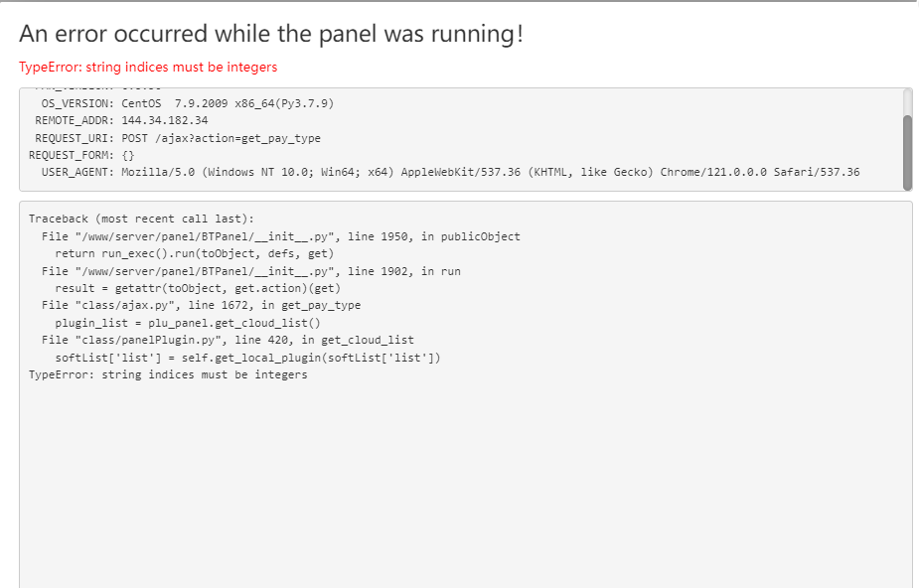Click the traceback line mentioning line 1950, publicObject
Screen dimensions: 919x588
280,236
